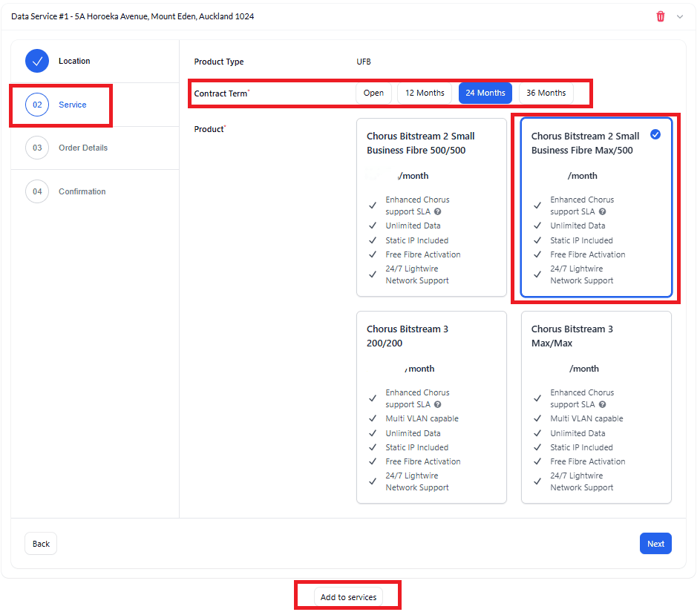Click Add to services button
700x612 pixels.
tap(348, 597)
